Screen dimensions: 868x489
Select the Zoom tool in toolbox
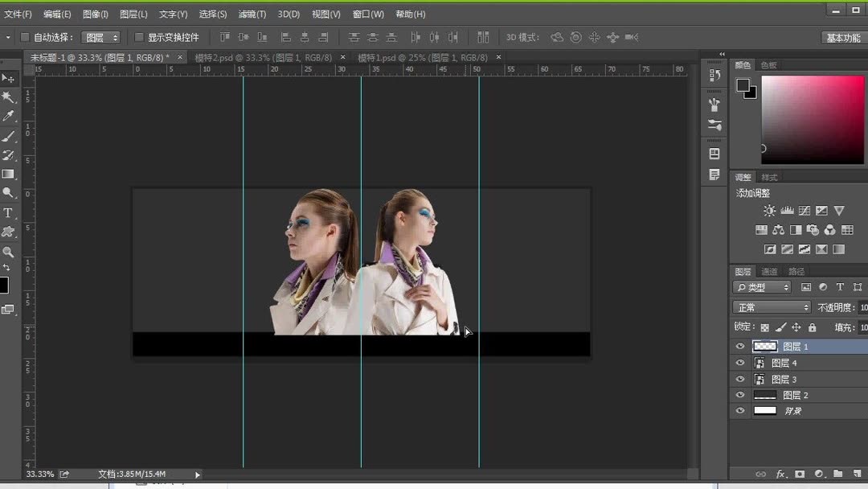point(8,252)
